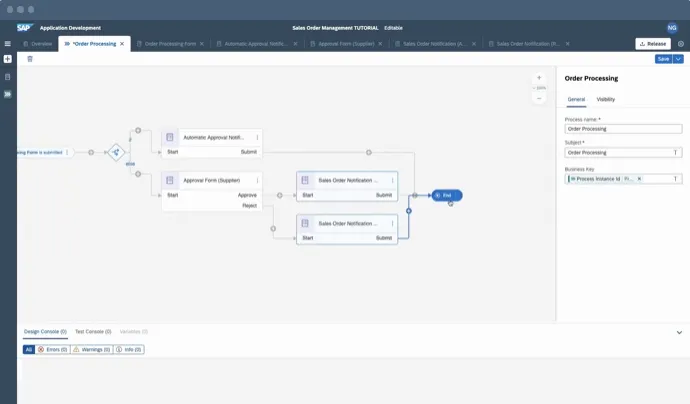Click the Release button

coord(652,44)
